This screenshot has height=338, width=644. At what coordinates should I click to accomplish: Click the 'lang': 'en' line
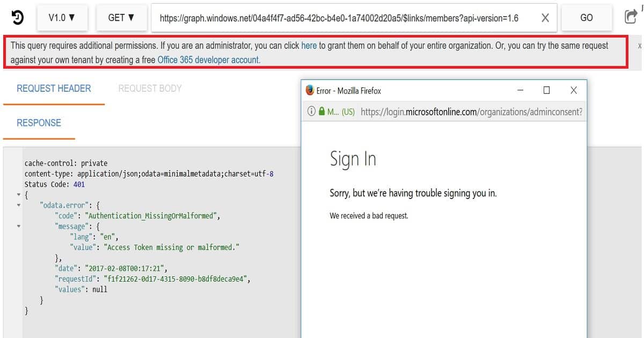(94, 237)
